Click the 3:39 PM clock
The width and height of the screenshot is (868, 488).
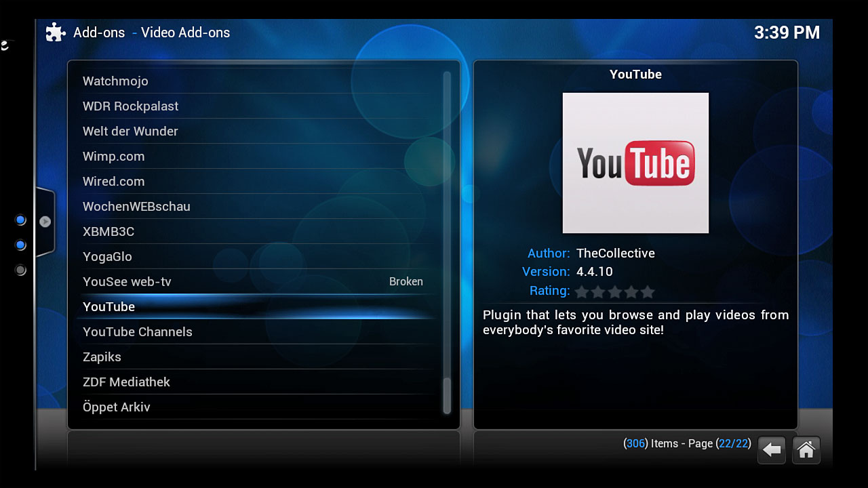(x=787, y=33)
